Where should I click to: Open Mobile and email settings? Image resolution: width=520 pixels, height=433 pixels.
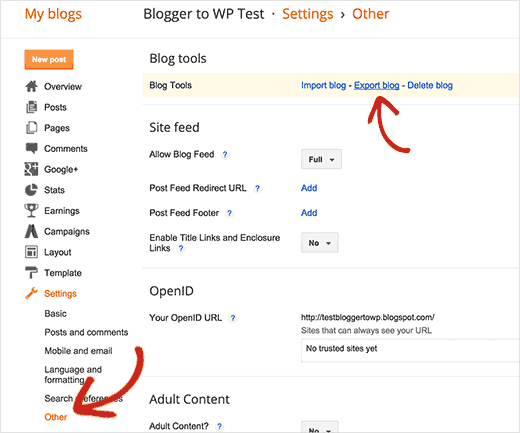pos(78,351)
